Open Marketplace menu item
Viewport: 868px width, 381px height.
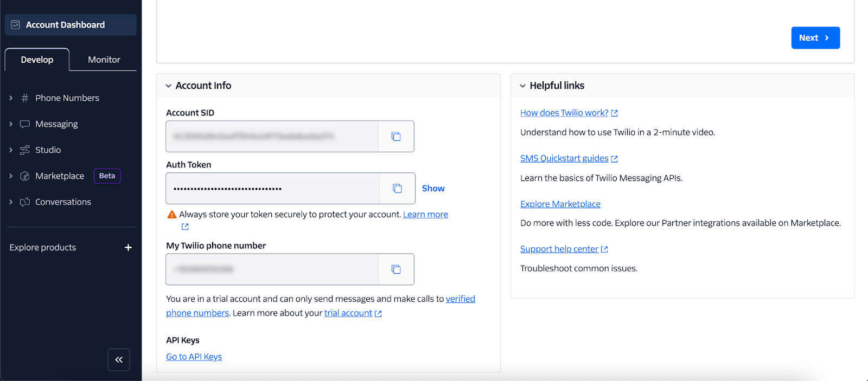60,176
